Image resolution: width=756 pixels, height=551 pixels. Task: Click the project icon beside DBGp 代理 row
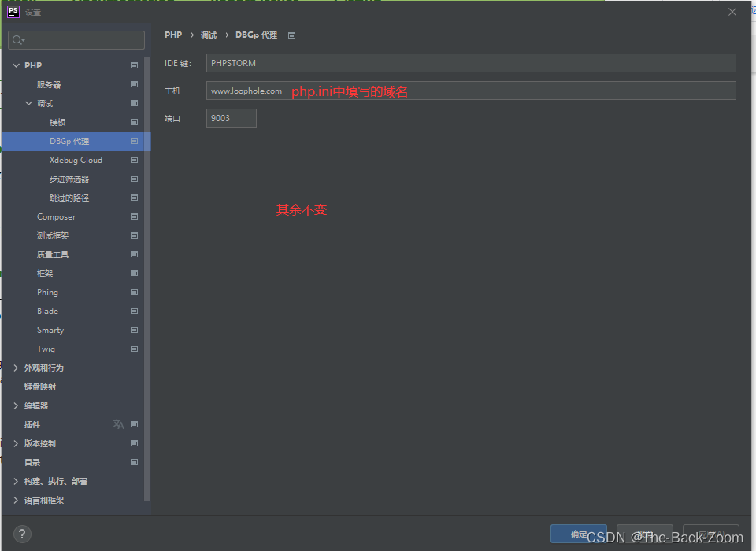click(134, 141)
